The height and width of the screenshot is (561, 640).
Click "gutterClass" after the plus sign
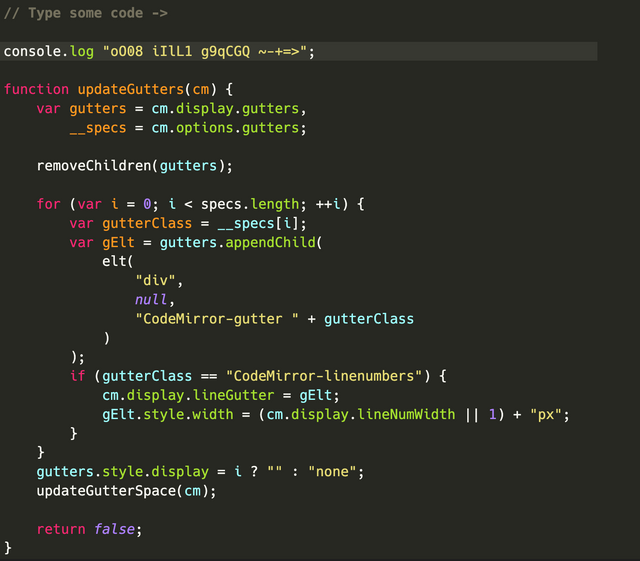coord(369,319)
